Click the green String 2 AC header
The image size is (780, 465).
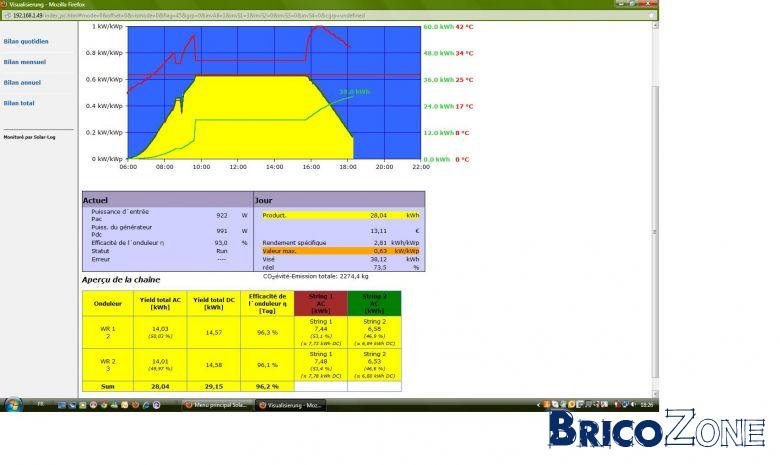click(374, 303)
